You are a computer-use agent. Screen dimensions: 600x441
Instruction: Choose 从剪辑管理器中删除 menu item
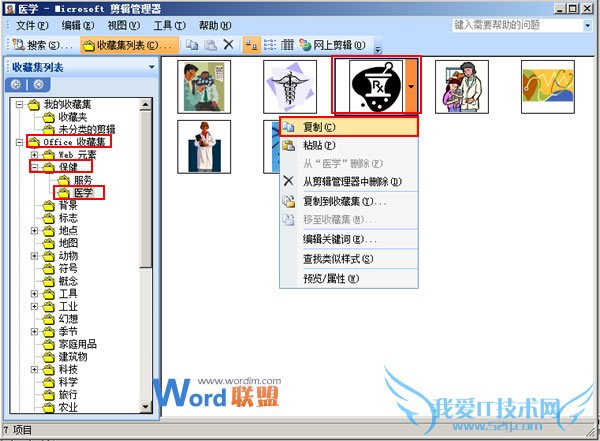[349, 181]
